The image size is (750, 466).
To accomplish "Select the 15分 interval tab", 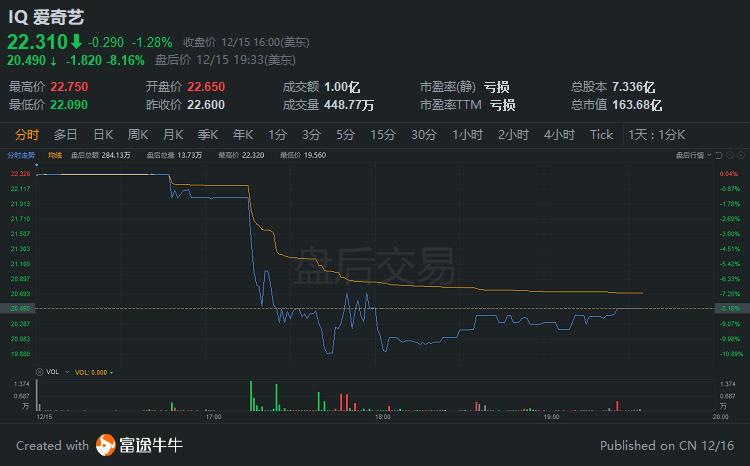I will click(383, 135).
